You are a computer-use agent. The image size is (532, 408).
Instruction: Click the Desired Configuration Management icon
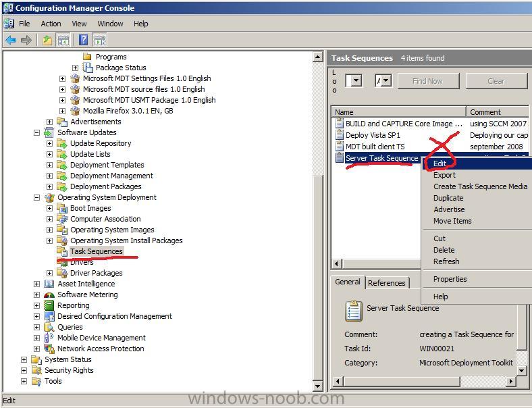point(49,316)
